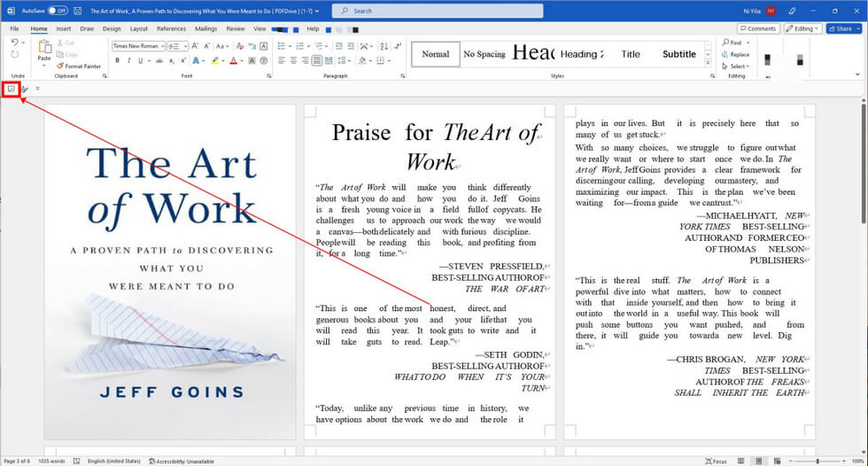Apply the Subtitle style
The height and width of the screenshot is (466, 868).
(x=679, y=54)
